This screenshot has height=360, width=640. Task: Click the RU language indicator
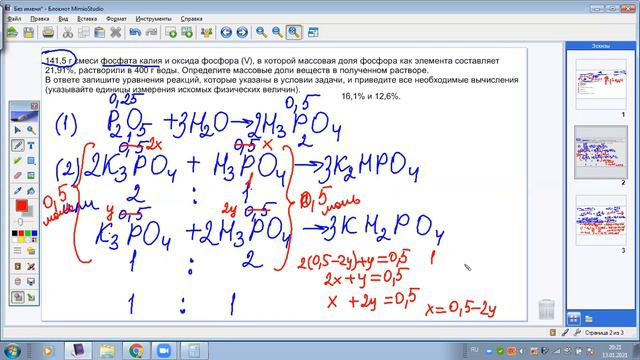tap(474, 350)
